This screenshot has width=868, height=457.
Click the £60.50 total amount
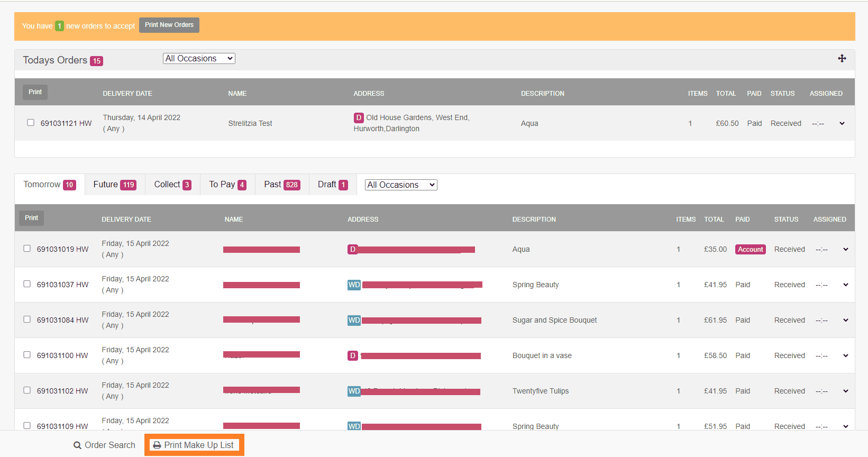pos(727,123)
